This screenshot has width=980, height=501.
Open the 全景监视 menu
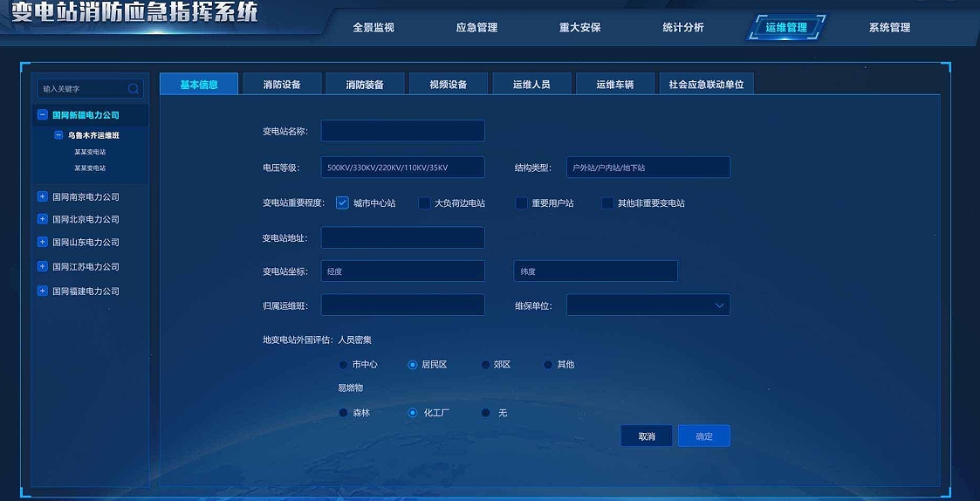click(x=373, y=28)
